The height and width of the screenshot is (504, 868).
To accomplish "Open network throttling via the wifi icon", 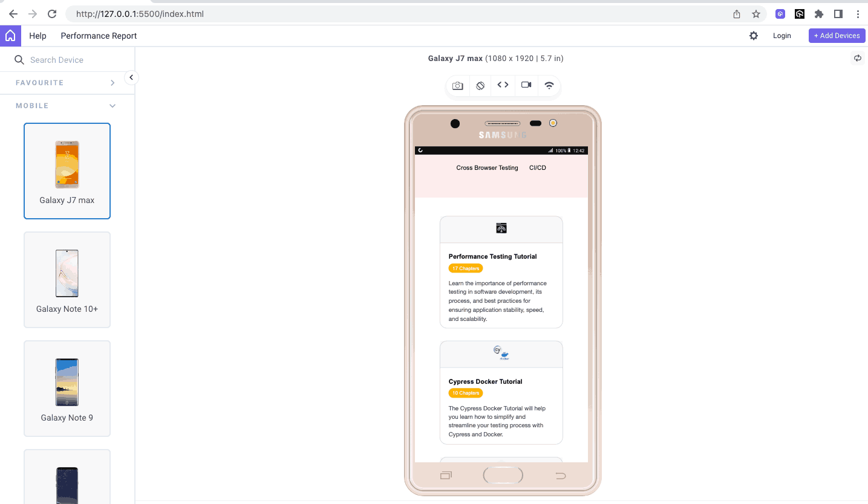I will (x=549, y=85).
